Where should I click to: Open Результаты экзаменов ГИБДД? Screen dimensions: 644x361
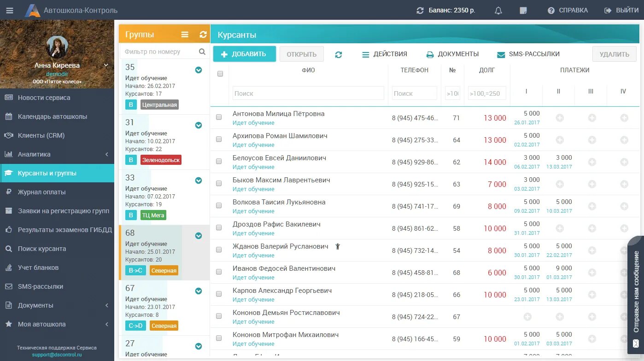coord(57,230)
